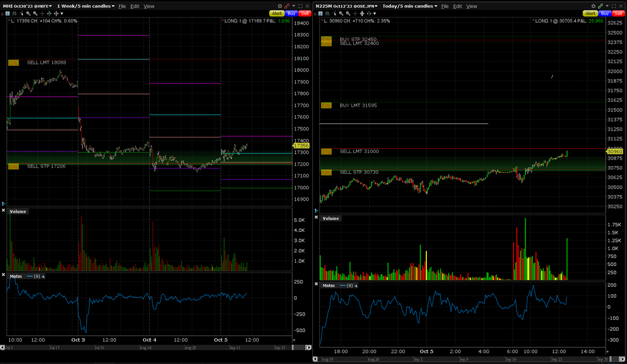Viewport: 627px width, 364px height.
Task: Expand the arrow beside N225M chain link
Action: tap(607, 6)
